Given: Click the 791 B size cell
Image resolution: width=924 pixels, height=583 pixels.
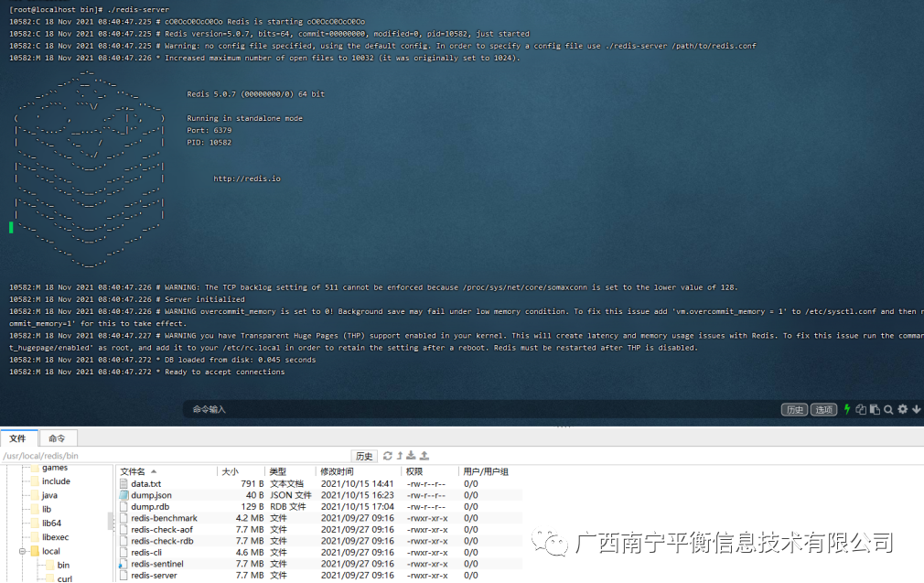Looking at the screenshot, I should [252, 483].
